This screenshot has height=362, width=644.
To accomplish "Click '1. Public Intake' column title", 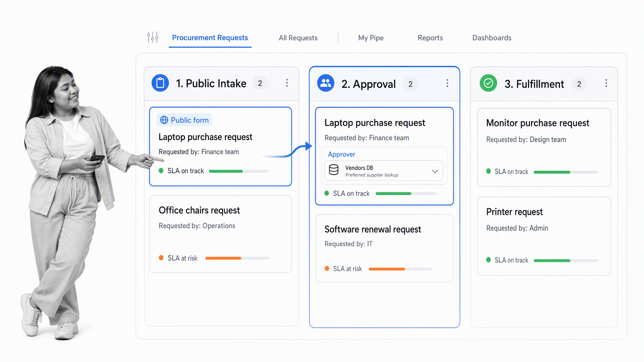I will 211,83.
